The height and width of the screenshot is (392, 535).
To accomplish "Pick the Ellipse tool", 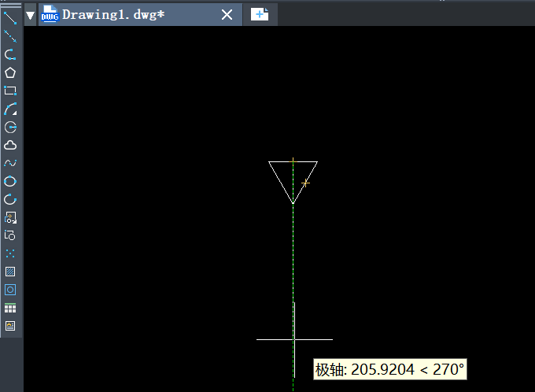I will (x=10, y=181).
